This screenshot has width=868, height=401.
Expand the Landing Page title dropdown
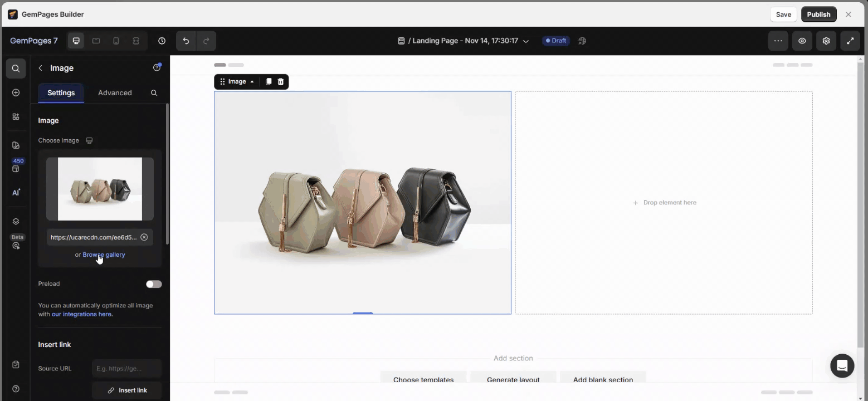(x=525, y=41)
